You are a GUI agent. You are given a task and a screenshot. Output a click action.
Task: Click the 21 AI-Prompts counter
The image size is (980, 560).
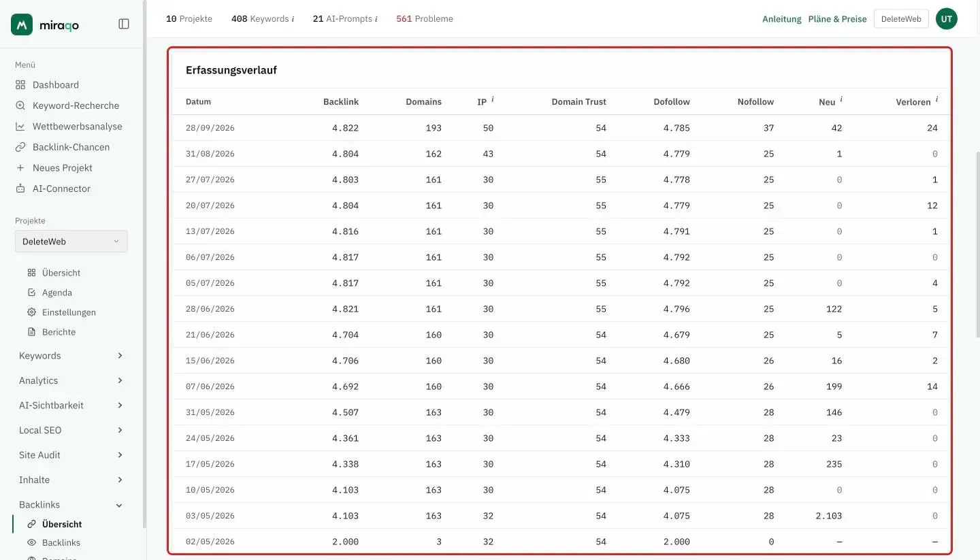(x=345, y=19)
